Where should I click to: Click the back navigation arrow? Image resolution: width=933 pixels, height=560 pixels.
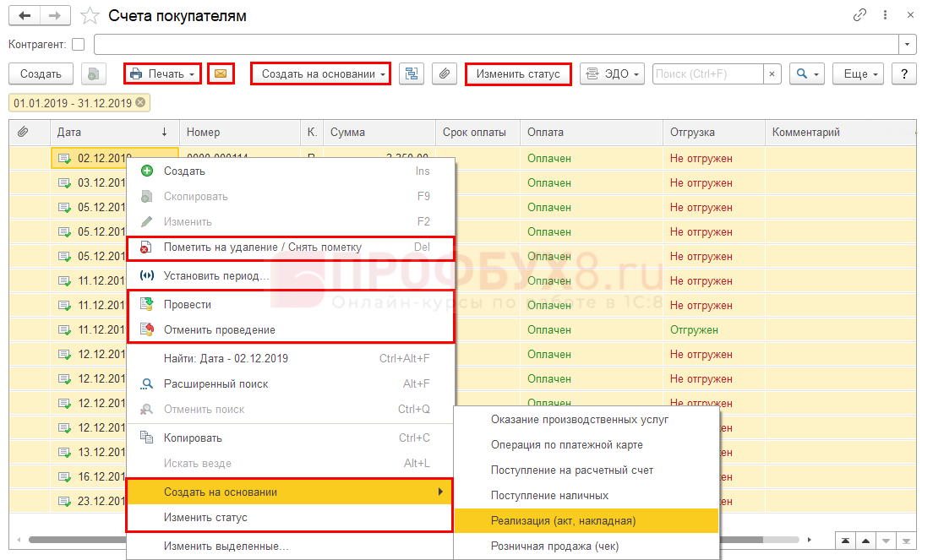click(x=25, y=15)
